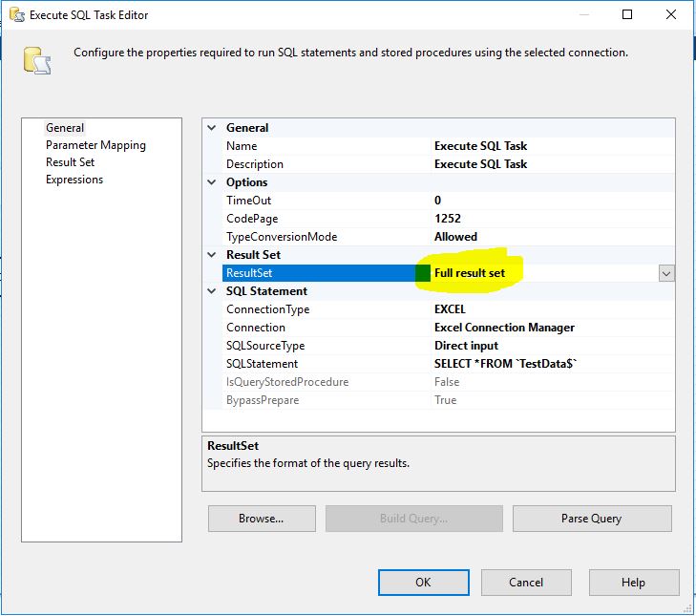The width and height of the screenshot is (696, 616).
Task: Open Help for this dialog
Action: [633, 582]
